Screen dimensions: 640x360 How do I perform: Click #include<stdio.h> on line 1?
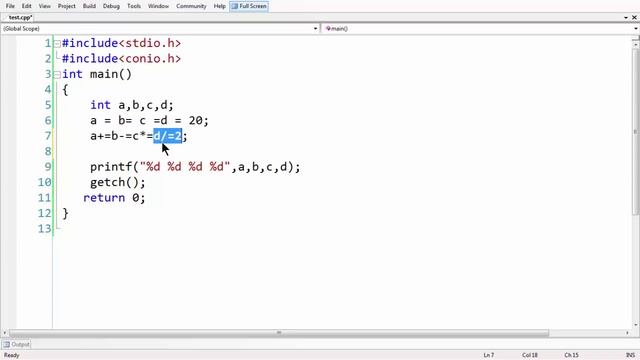(121, 43)
